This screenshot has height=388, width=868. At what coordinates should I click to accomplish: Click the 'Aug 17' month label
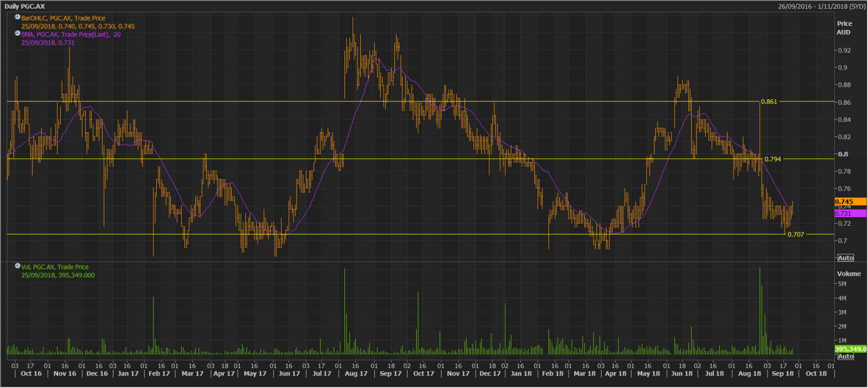coord(356,373)
